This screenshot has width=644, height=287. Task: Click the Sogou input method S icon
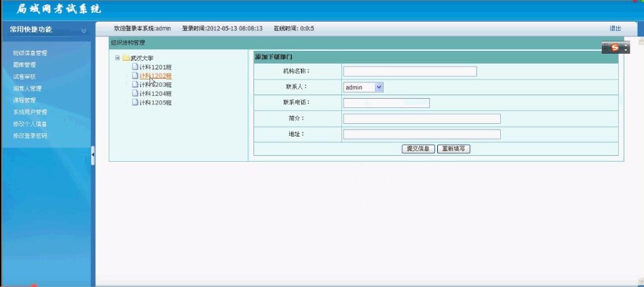[x=615, y=47]
